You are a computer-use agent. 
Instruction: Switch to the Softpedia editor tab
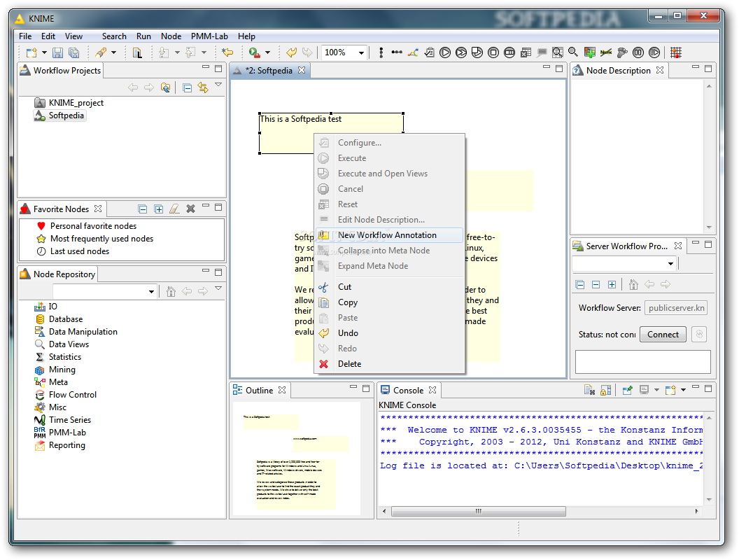coord(269,71)
